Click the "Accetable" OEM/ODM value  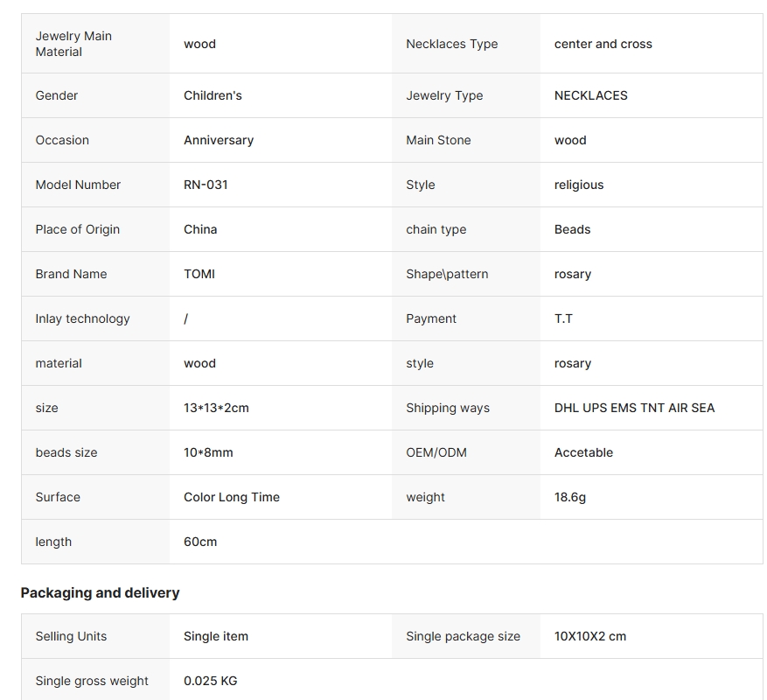tap(583, 452)
